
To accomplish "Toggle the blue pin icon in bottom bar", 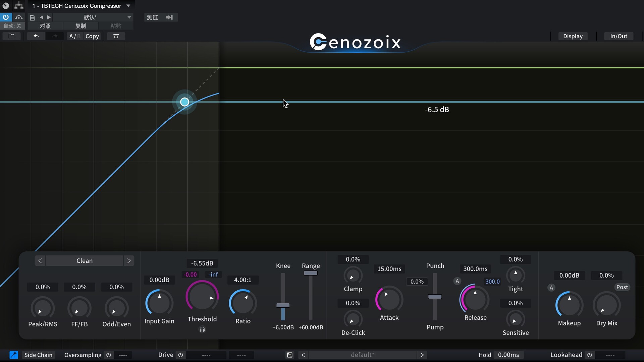I will (13, 355).
